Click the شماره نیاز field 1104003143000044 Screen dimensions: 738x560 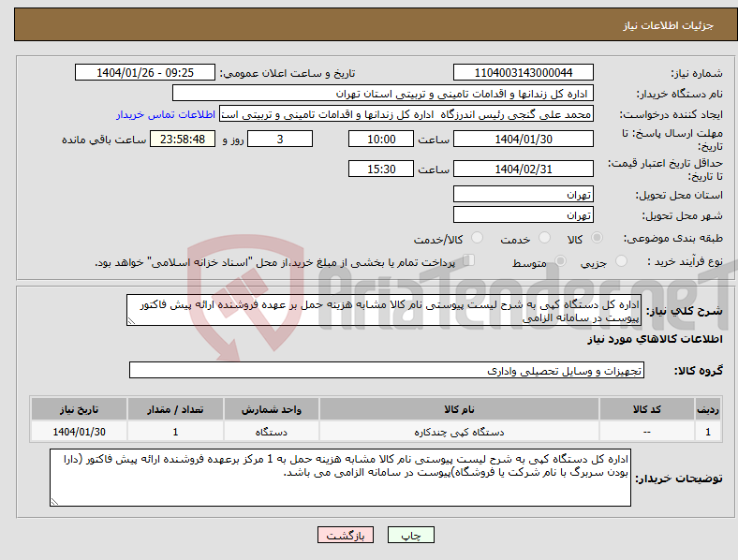click(x=523, y=72)
